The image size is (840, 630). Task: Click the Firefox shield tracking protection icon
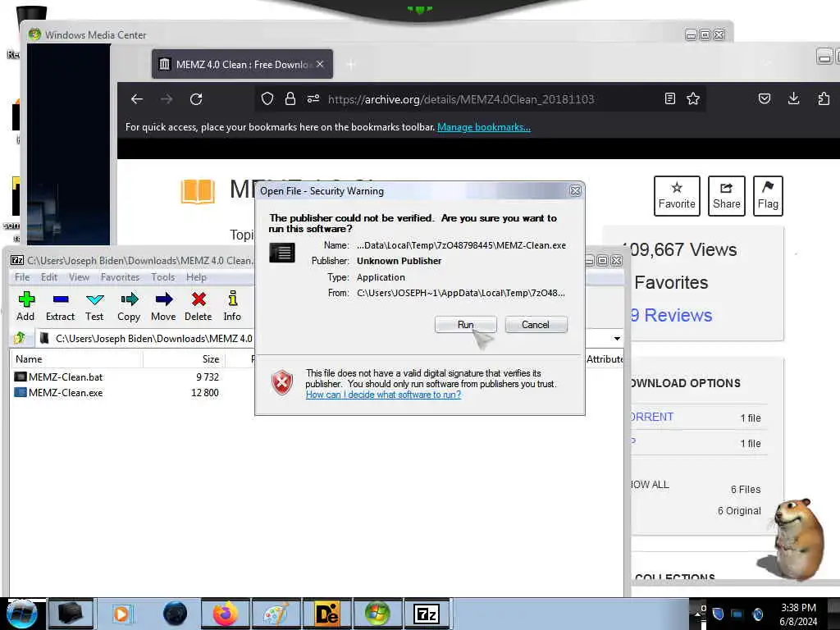[267, 98]
